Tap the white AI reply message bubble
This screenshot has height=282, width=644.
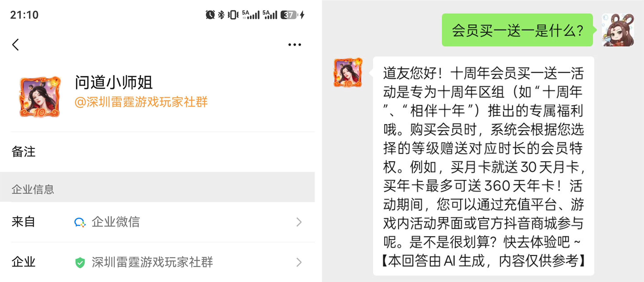(x=483, y=166)
